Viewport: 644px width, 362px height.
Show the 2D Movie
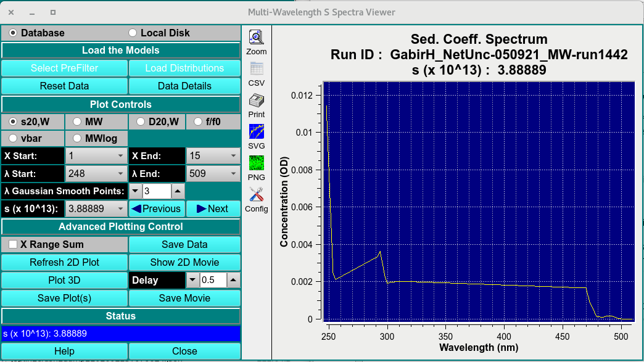183,262
